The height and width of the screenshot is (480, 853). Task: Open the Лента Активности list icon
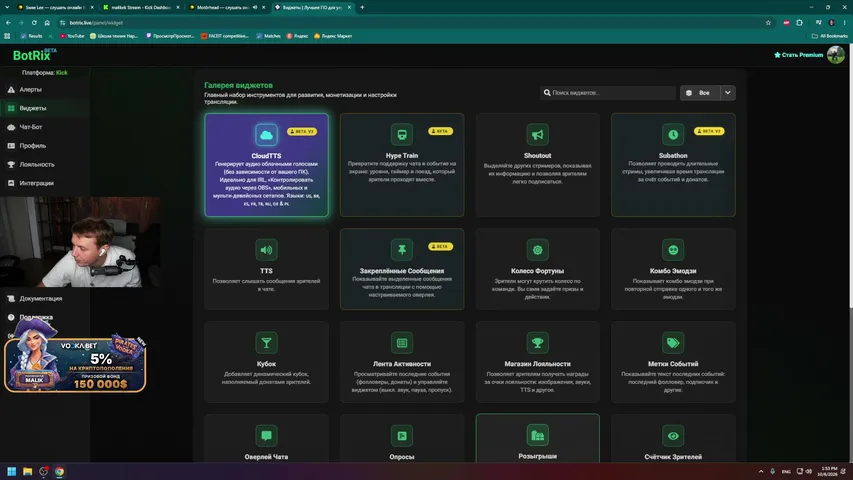(401, 343)
